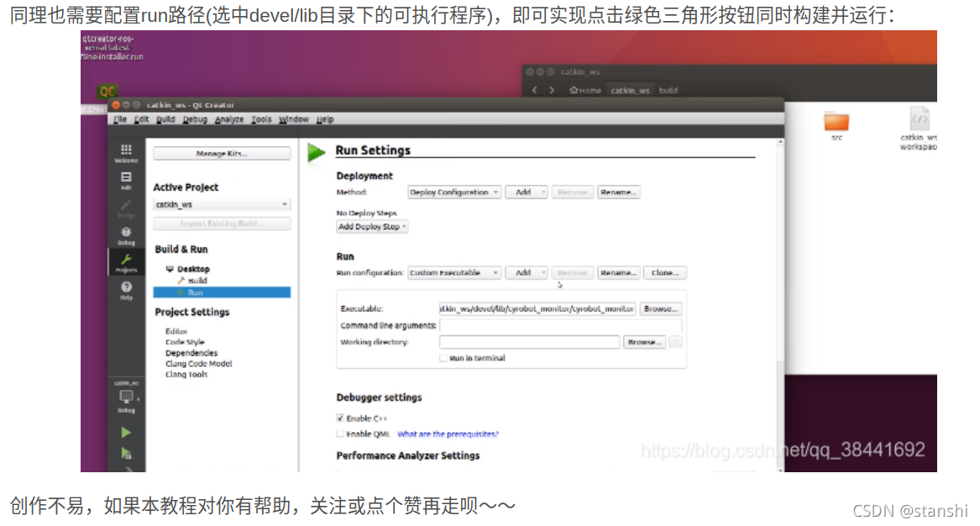
Task: Click build breadcrumb in file manager
Action: (668, 90)
